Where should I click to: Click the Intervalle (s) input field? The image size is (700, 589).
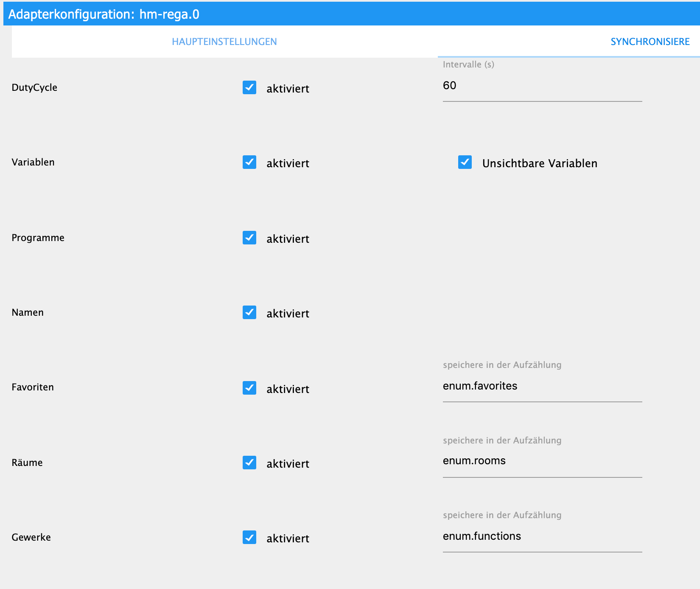point(542,86)
